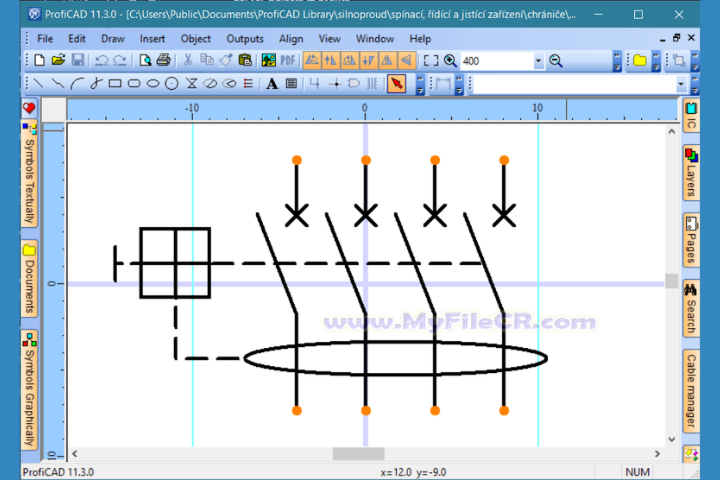Print the drawing with the printer icon
The width and height of the screenshot is (720, 480).
point(163,60)
